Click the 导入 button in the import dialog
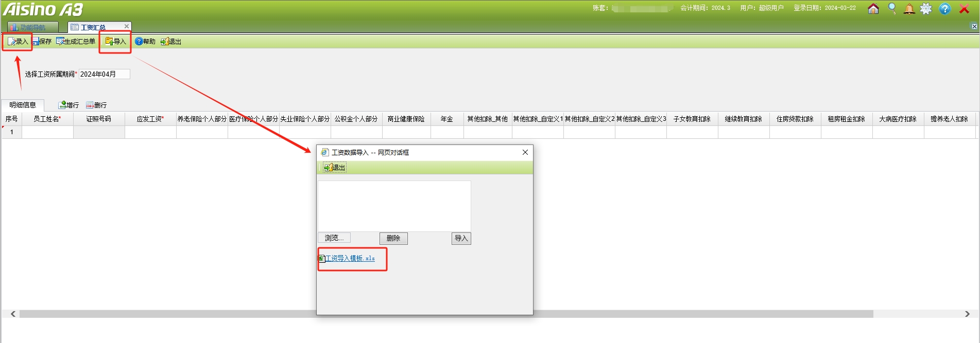Viewport: 980px width, 343px height. tap(461, 238)
